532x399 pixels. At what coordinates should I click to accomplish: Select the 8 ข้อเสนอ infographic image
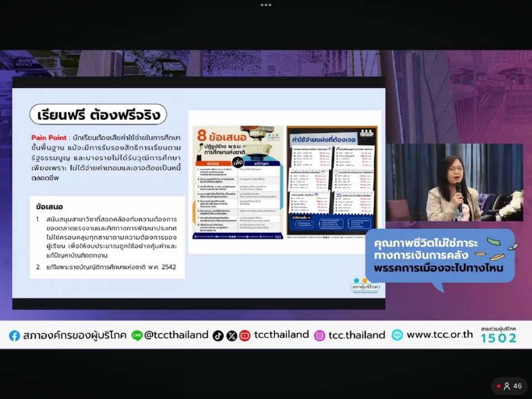(x=238, y=182)
